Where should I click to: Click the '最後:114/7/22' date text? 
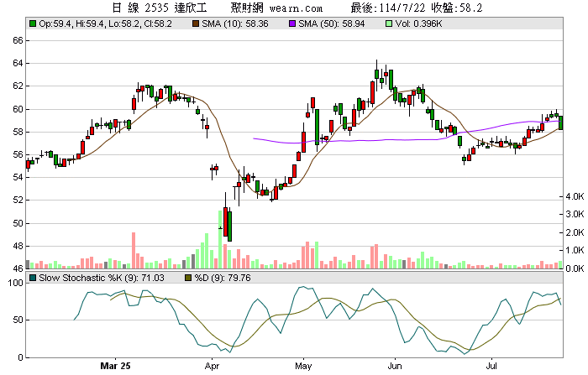[388, 8]
